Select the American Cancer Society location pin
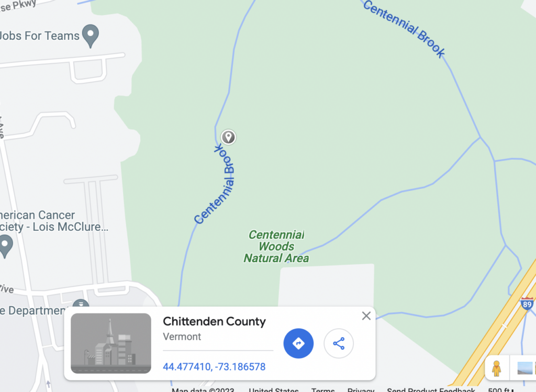 (x=5, y=247)
